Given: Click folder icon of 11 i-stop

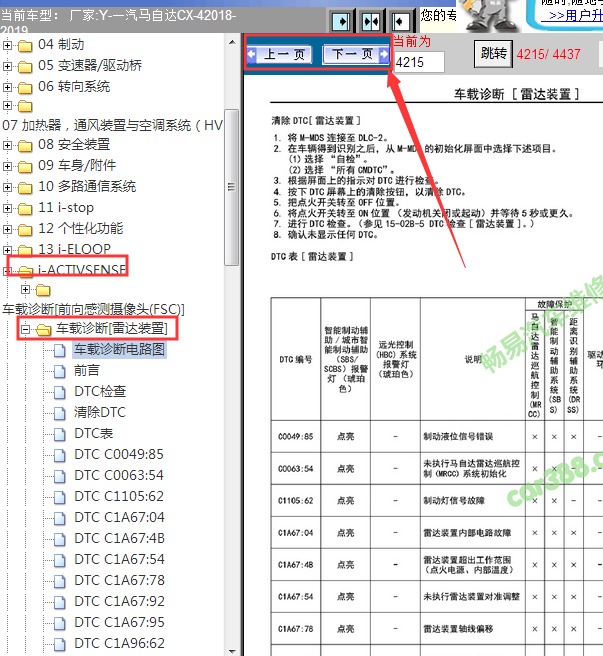Looking at the screenshot, I should click(25, 208).
